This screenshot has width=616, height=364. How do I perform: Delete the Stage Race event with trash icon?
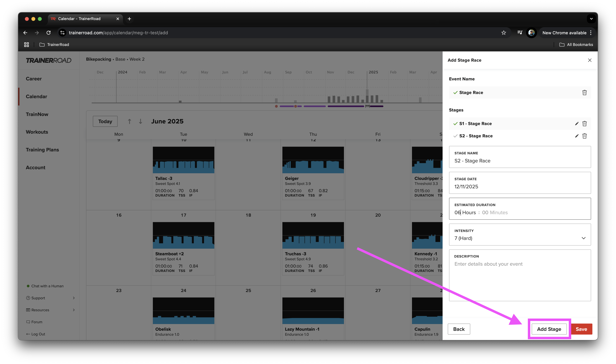tap(584, 93)
